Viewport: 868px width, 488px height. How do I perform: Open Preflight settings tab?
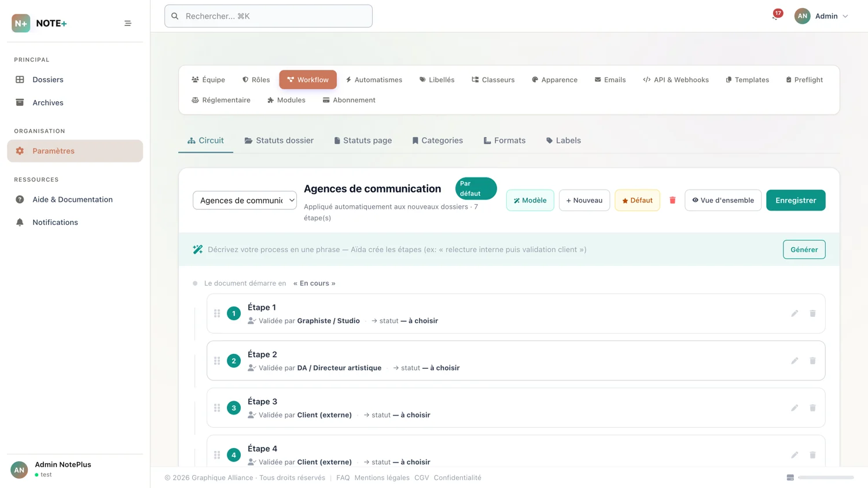pos(804,80)
